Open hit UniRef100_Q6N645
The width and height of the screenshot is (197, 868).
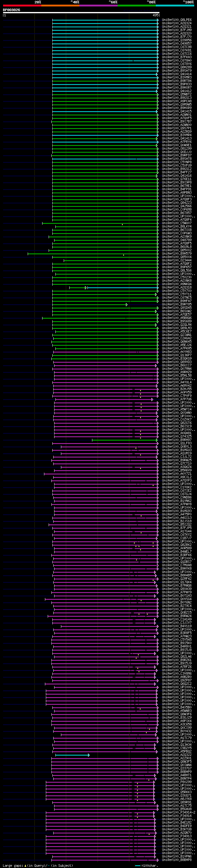point(177,342)
